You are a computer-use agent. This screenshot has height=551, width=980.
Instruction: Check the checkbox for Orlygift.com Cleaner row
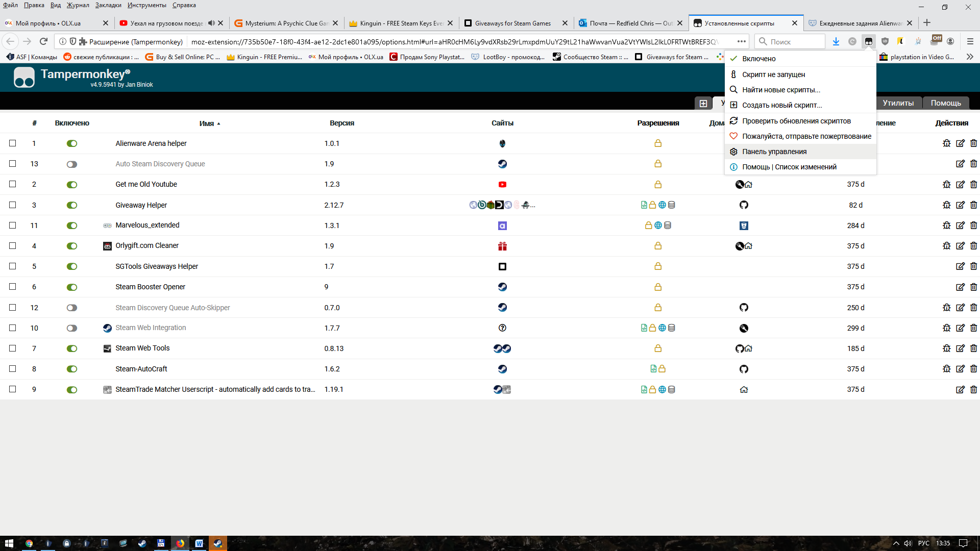tap(13, 245)
